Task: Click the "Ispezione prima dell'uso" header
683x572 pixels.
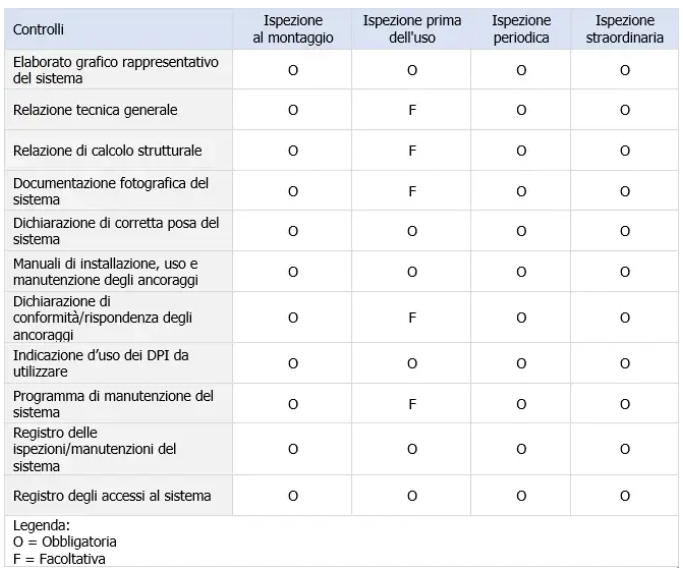Action: (x=411, y=28)
